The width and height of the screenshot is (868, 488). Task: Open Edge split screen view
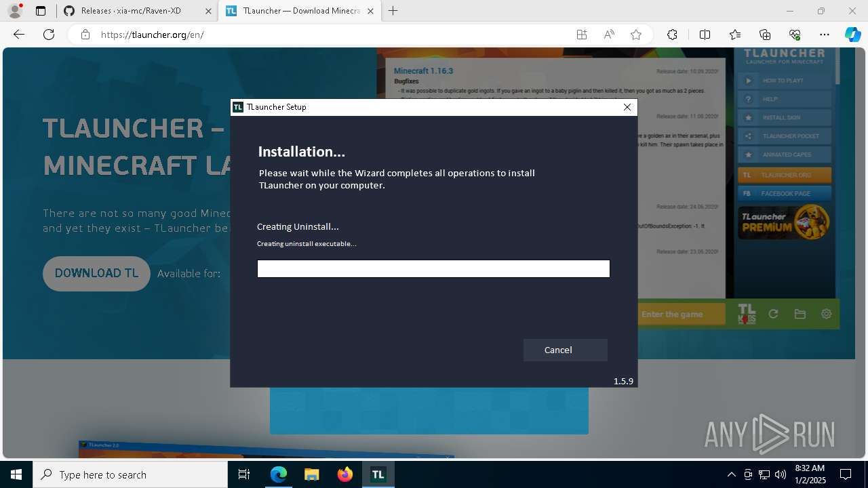[x=705, y=35]
